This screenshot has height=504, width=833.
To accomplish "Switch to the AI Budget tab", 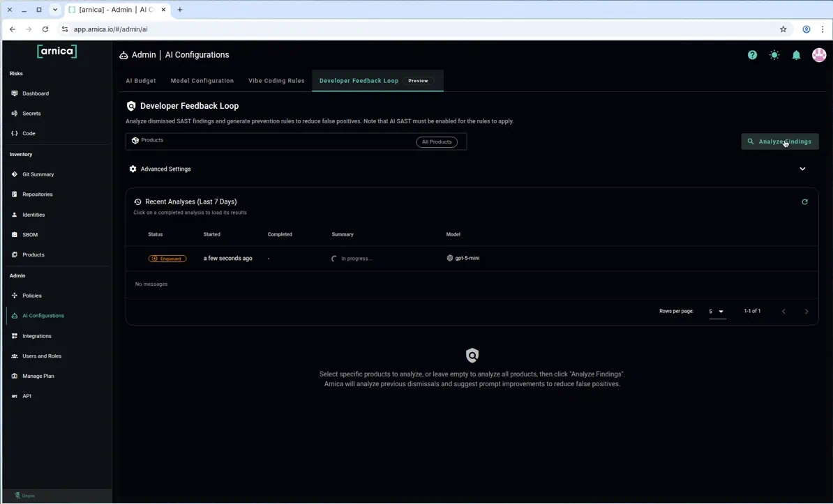I will (141, 81).
